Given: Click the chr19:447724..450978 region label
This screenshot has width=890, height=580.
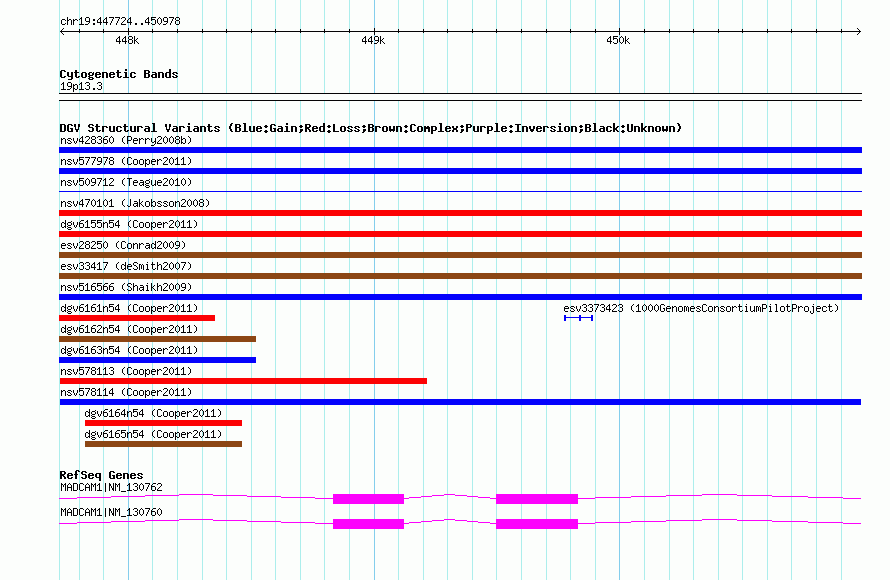Looking at the screenshot, I should point(120,21).
